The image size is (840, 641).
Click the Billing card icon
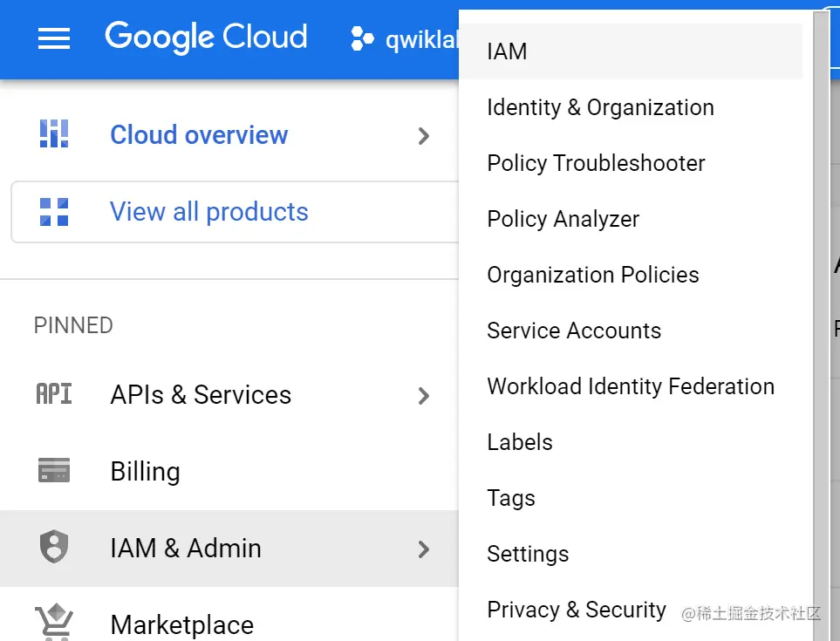tap(54, 471)
